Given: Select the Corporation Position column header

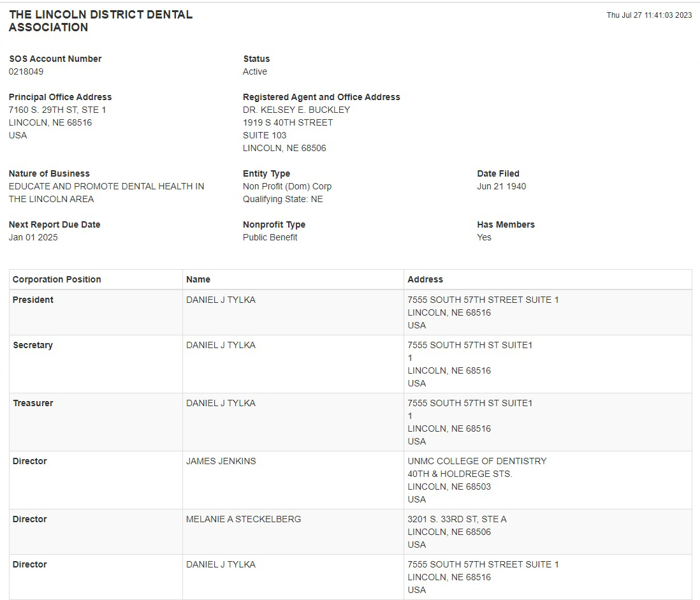Looking at the screenshot, I should (57, 279).
